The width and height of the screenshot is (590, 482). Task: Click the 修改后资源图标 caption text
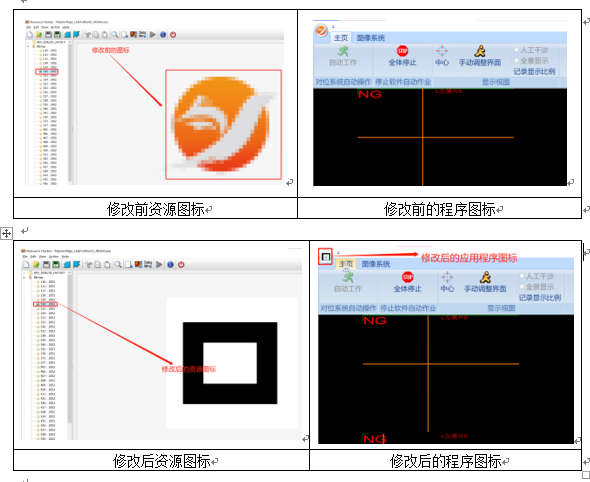pos(161,461)
